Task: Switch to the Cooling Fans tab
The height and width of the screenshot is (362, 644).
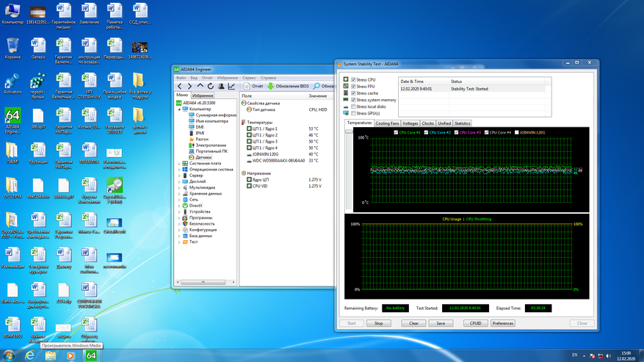Action: (387, 123)
